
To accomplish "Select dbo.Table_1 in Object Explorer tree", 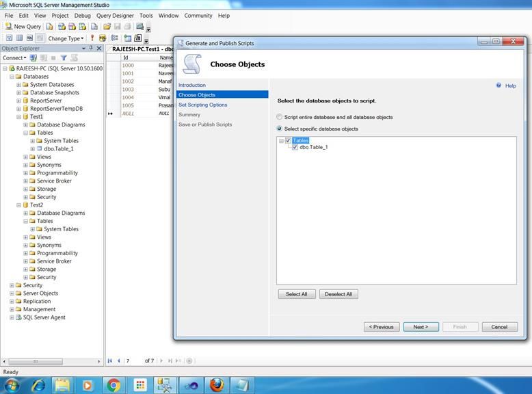I will (x=59, y=149).
